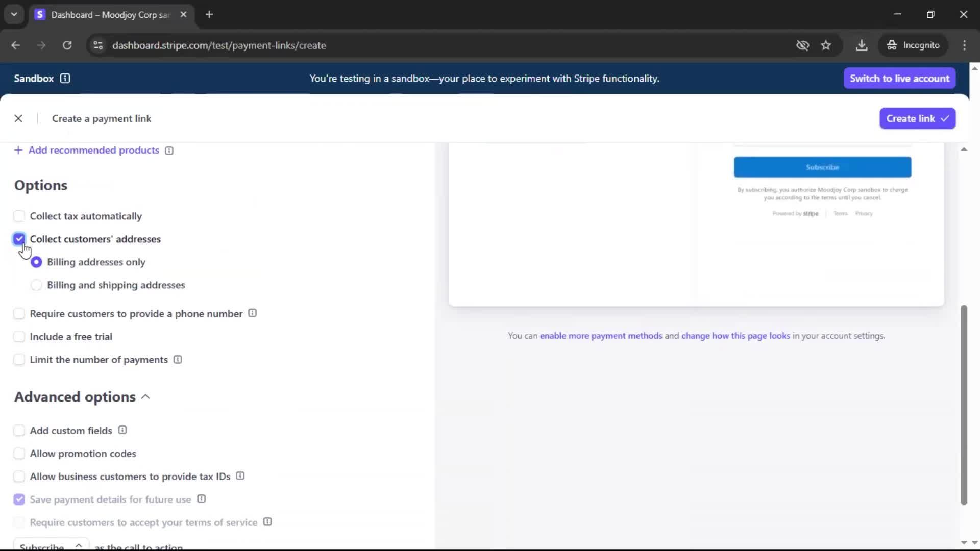Open the Subscribe call-to-action dropdown
980x551 pixels.
tap(51, 545)
